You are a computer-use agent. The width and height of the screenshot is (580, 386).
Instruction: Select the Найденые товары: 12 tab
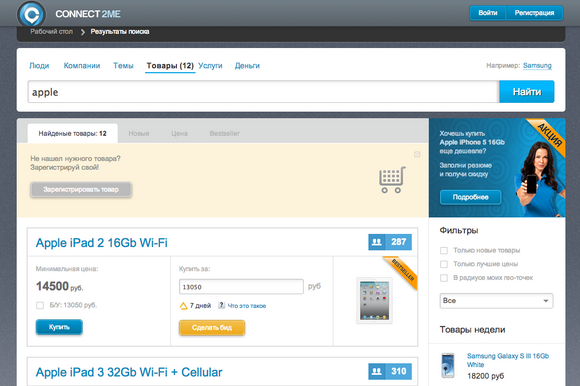point(72,133)
